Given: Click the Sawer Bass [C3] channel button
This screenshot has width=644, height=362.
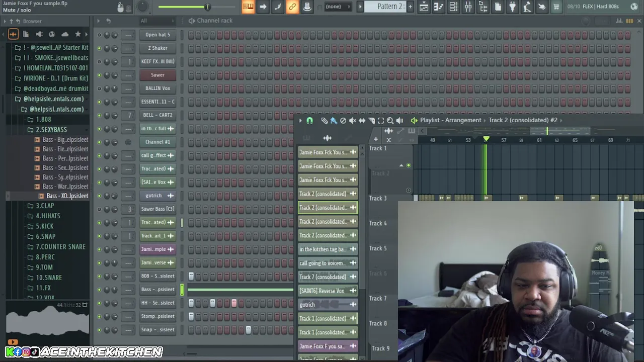Looking at the screenshot, I should (157, 209).
